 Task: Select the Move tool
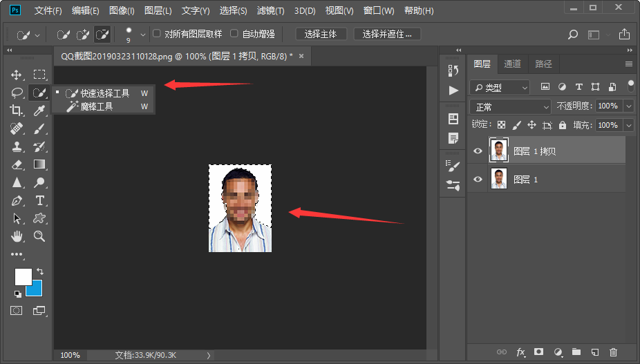click(17, 75)
